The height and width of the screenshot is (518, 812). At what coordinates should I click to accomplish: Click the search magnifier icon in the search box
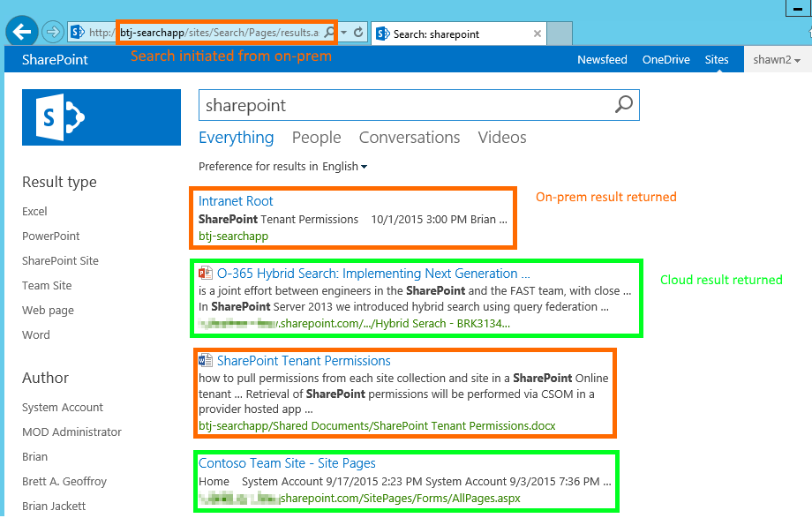[x=624, y=105]
